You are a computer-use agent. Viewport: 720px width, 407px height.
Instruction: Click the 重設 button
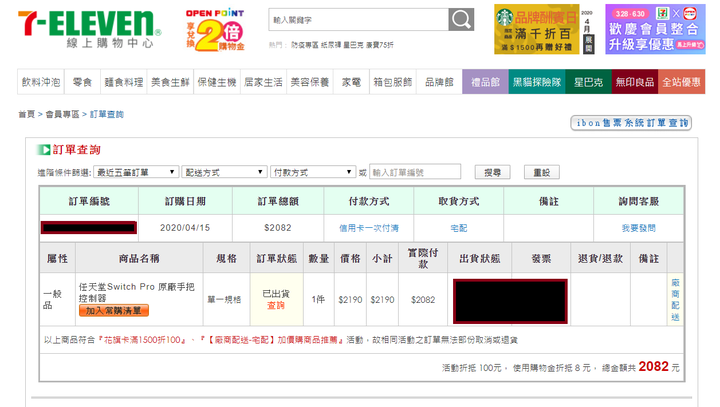click(542, 172)
